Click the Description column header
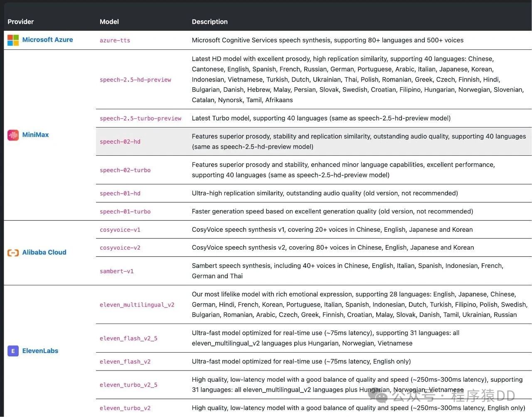 (209, 22)
